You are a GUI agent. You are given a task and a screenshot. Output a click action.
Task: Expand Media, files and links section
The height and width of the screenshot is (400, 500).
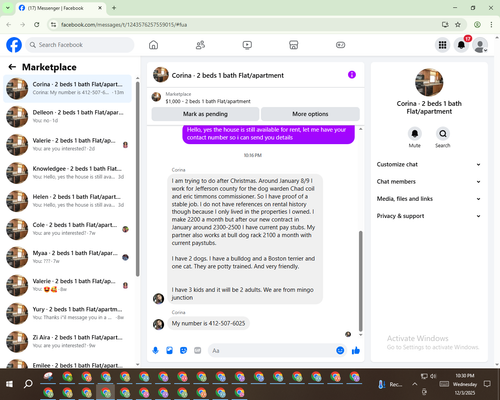tap(429, 199)
